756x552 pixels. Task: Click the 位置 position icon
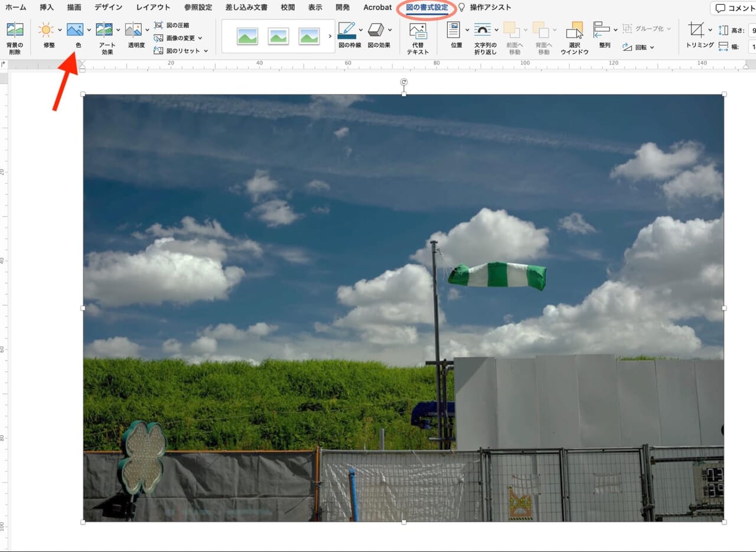pos(454,31)
